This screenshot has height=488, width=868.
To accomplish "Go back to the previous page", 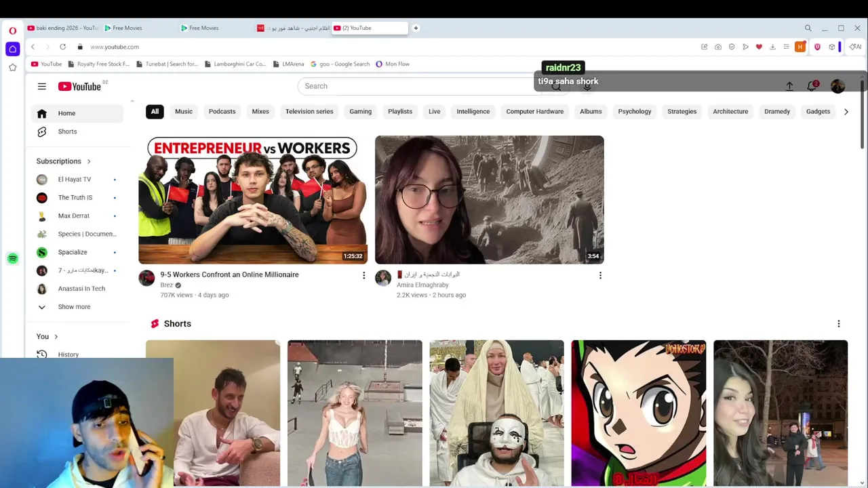I will coord(33,47).
